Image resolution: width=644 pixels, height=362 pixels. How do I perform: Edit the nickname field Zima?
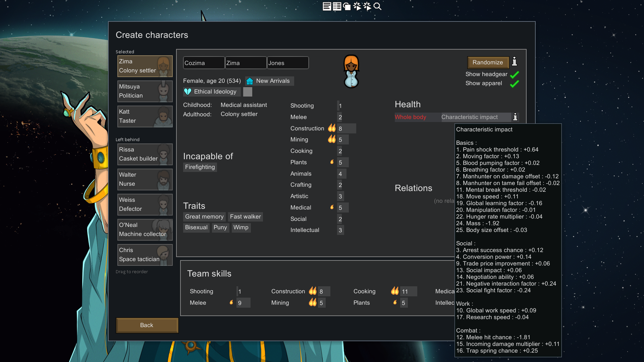[x=246, y=63]
